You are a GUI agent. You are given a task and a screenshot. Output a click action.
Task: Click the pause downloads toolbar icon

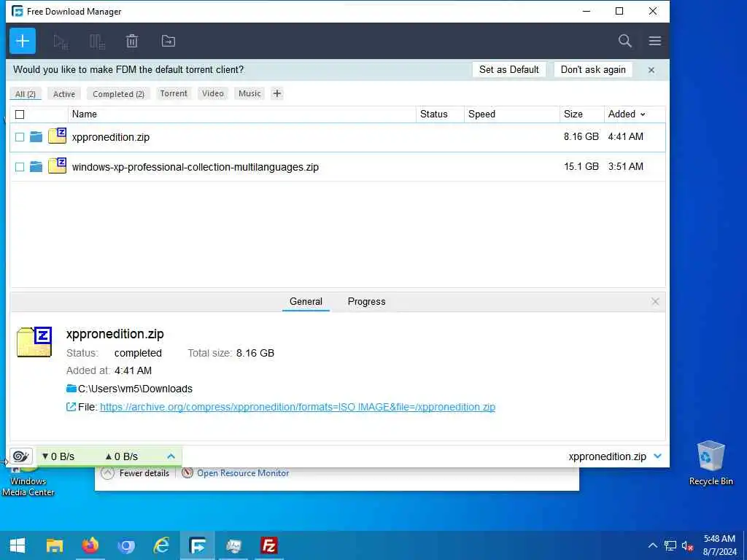coord(97,42)
